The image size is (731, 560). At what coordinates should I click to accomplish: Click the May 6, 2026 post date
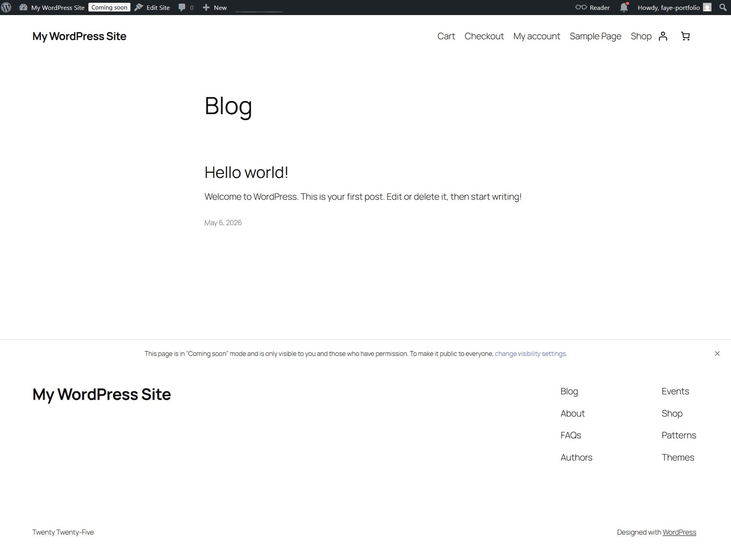tap(223, 223)
